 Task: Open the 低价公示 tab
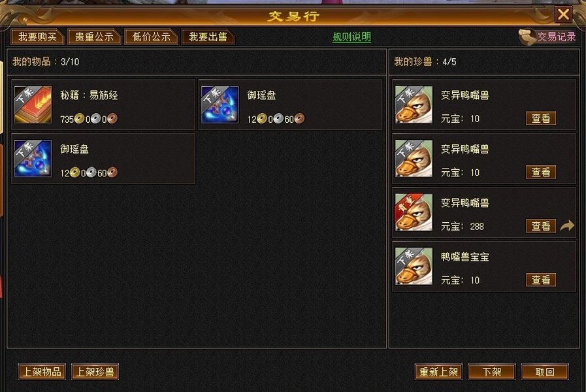tap(151, 37)
